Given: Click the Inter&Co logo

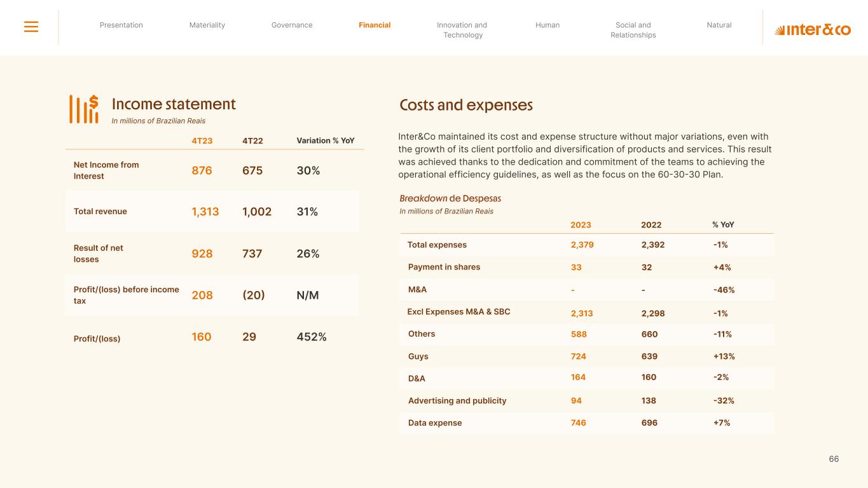Looking at the screenshot, I should 812,30.
